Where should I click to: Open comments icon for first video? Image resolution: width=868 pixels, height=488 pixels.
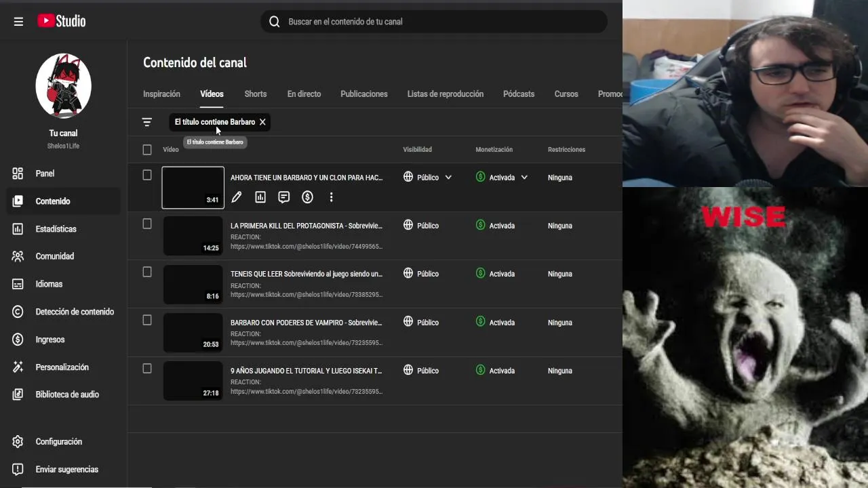click(283, 197)
